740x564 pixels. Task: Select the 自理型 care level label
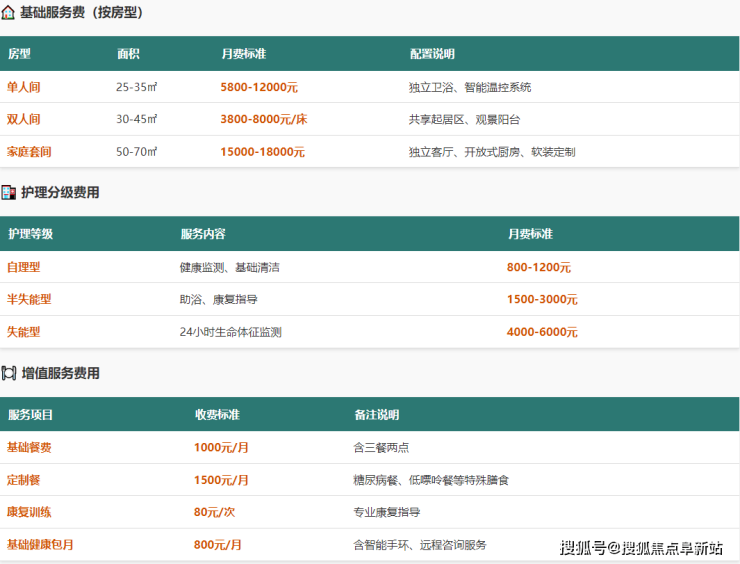[24, 267]
